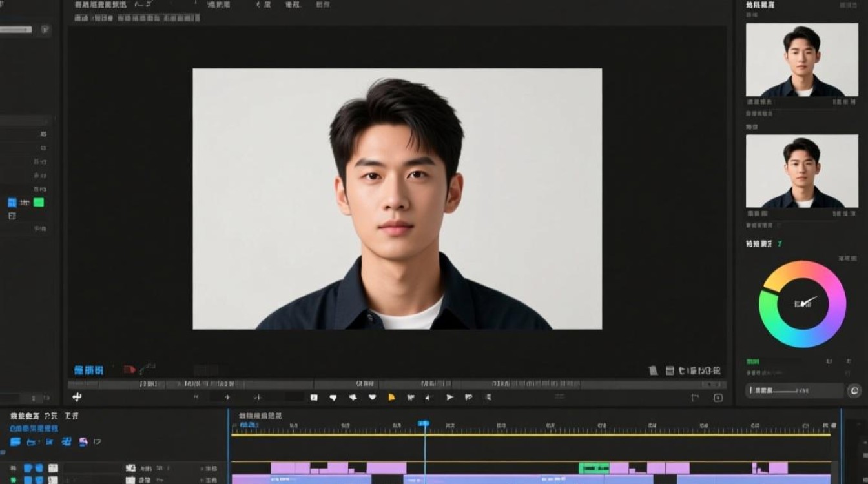The image size is (868, 484).
Task: Click the color wheel in right panel
Action: point(802,304)
